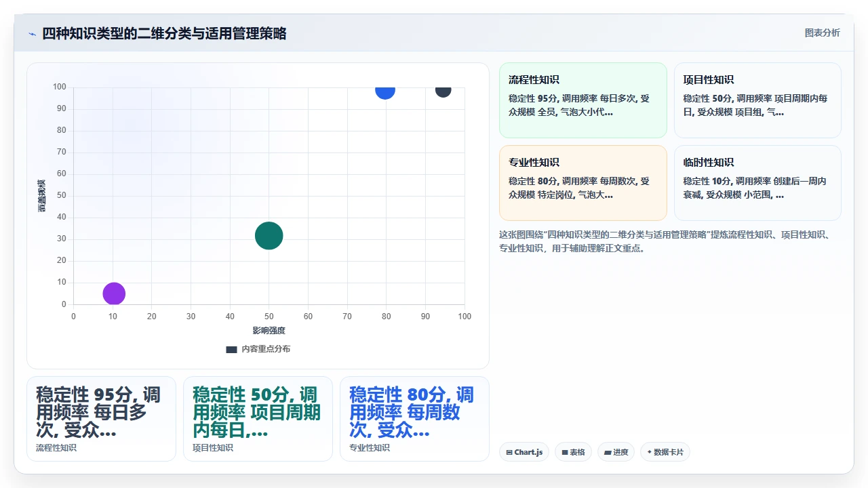Click 专业性知识 caption under the 80分 stat
Screen dimensions: 868x488
pos(370,448)
